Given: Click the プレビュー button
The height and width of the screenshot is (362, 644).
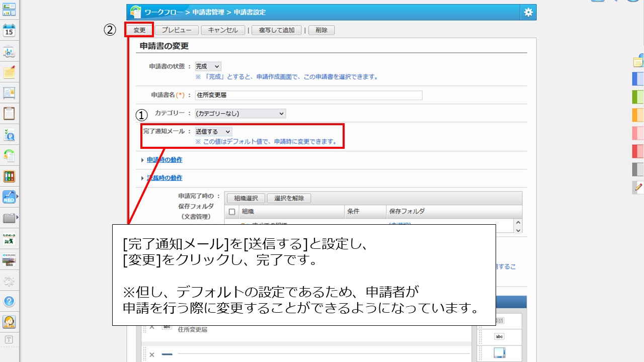Looking at the screenshot, I should click(176, 30).
